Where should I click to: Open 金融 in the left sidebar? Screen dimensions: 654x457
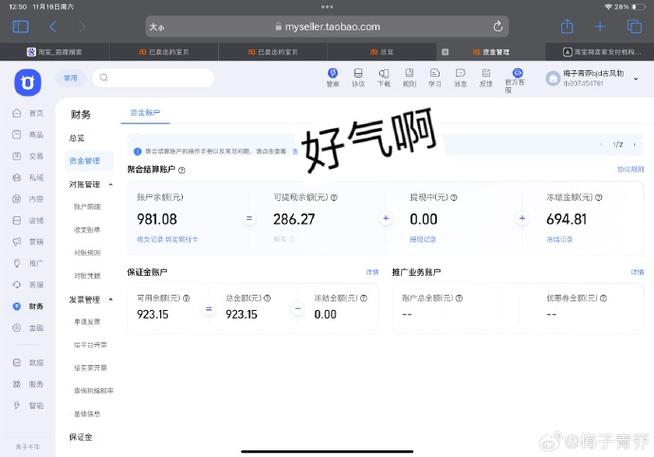click(x=28, y=328)
